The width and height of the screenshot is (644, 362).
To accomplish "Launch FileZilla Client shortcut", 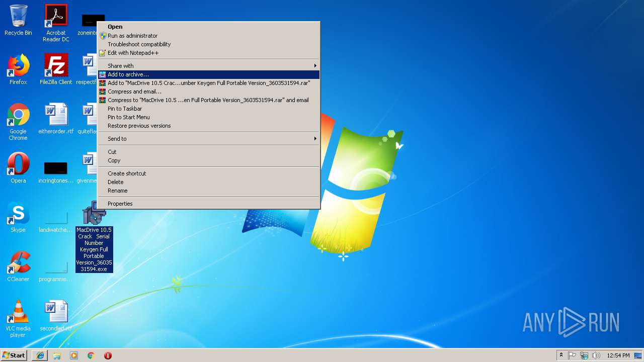I will 56,69.
